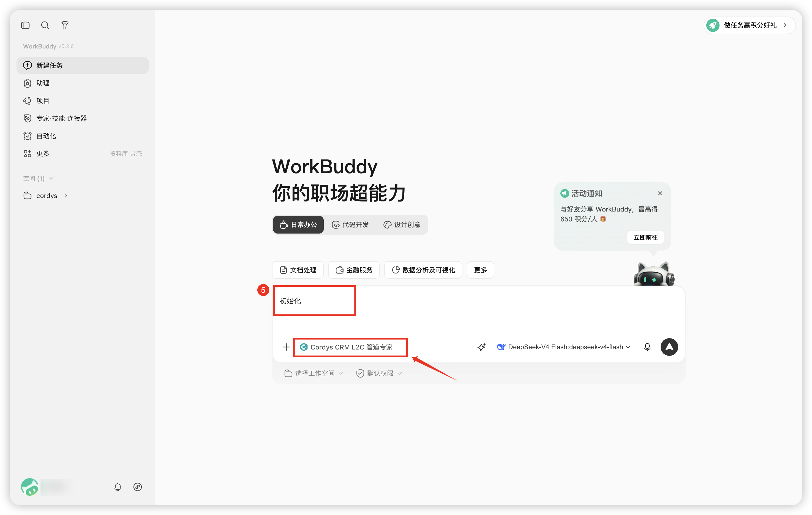
Task: Open 专家·技能·连接器 in the sidebar
Action: (x=83, y=118)
